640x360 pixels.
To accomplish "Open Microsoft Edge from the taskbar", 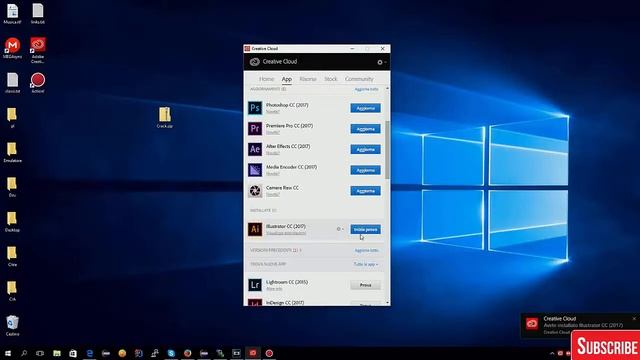I will (89, 353).
